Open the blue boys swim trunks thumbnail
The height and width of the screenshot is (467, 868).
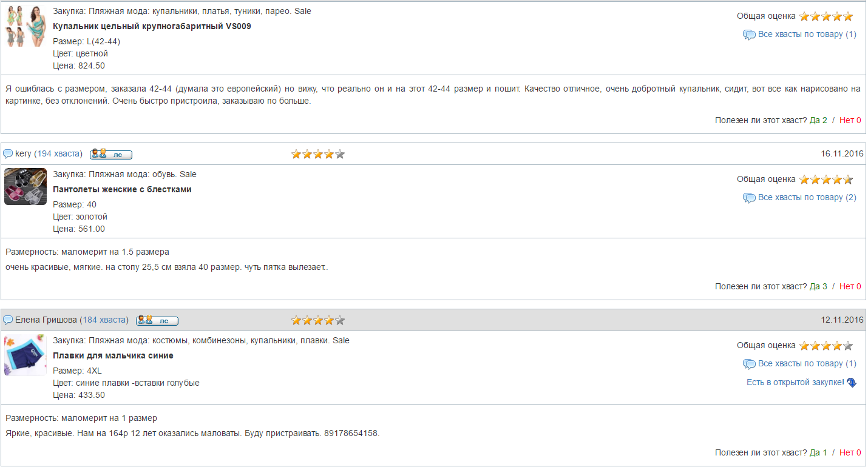(x=25, y=355)
